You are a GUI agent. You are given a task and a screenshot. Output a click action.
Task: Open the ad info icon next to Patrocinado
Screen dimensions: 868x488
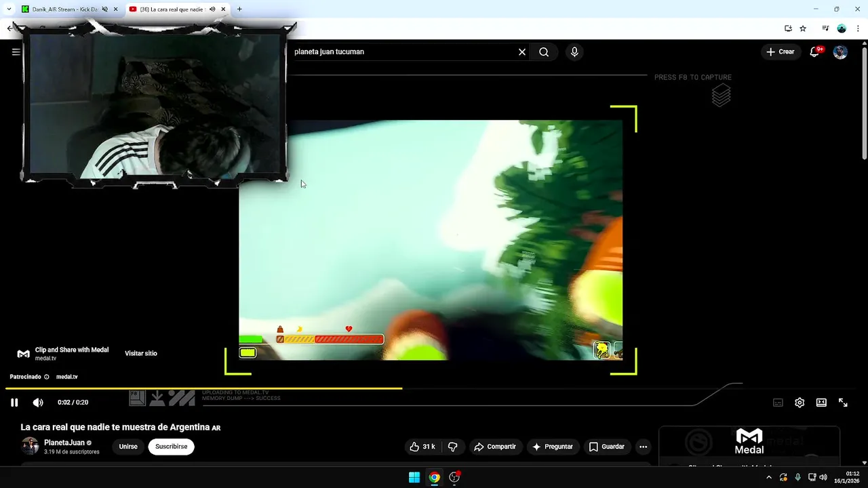(47, 377)
